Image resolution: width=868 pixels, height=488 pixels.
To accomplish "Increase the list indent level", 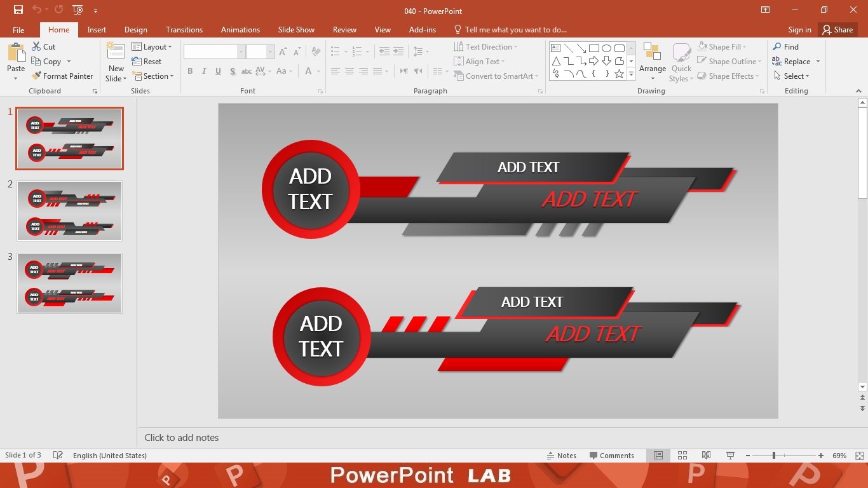I will pyautogui.click(x=398, y=51).
